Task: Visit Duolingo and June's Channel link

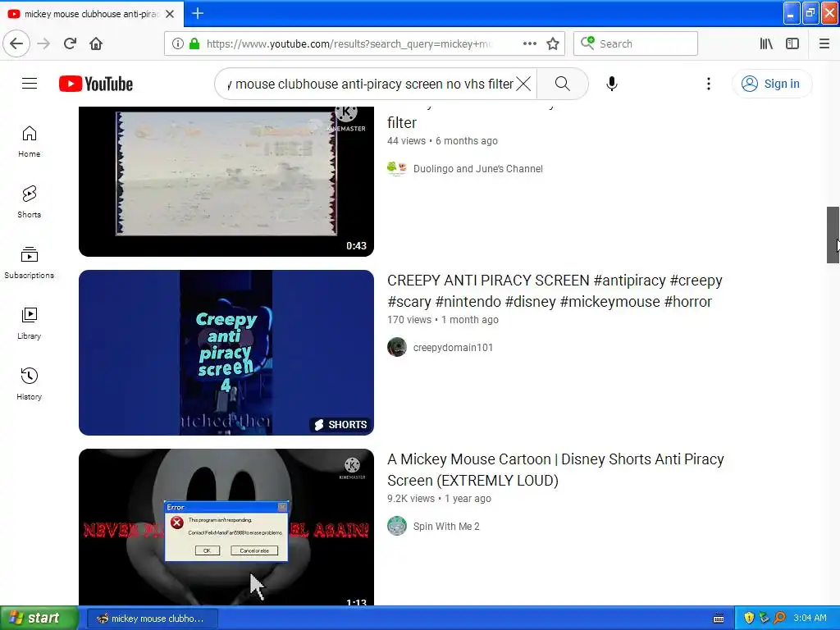Action: [478, 169]
